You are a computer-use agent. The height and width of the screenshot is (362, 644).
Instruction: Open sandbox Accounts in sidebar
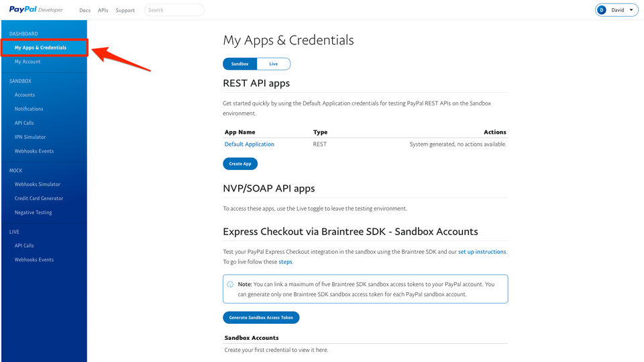click(25, 95)
